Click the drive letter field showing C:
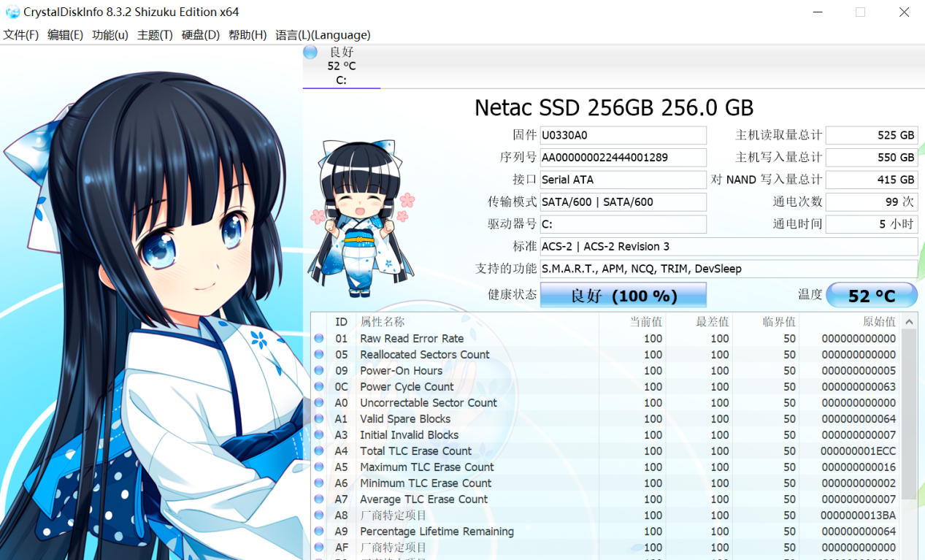925x560 pixels. 623,224
